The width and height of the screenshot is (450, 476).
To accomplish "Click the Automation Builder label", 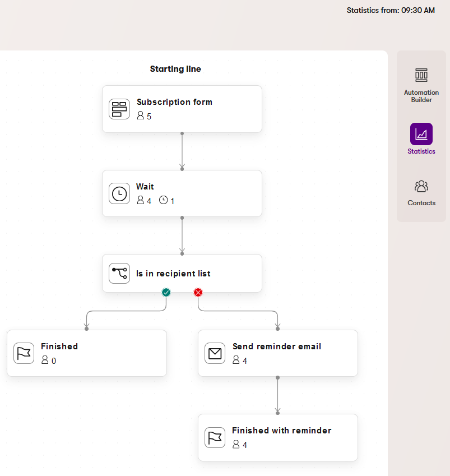I will point(421,96).
